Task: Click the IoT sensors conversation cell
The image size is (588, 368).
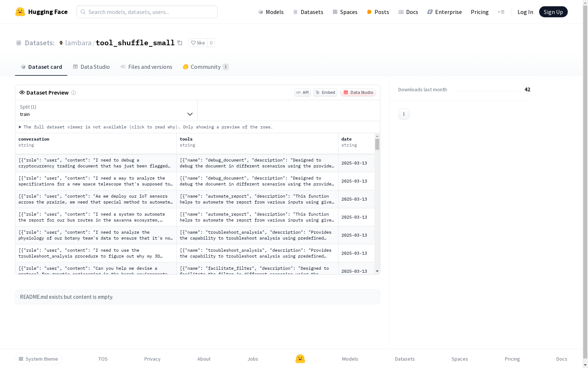Action: pyautogui.click(x=96, y=199)
